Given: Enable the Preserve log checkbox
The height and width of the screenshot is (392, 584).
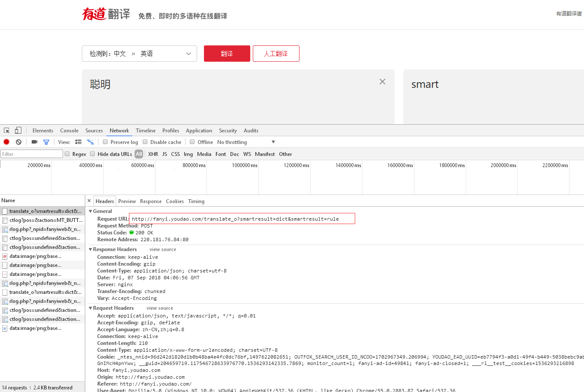Looking at the screenshot, I should click(x=105, y=142).
